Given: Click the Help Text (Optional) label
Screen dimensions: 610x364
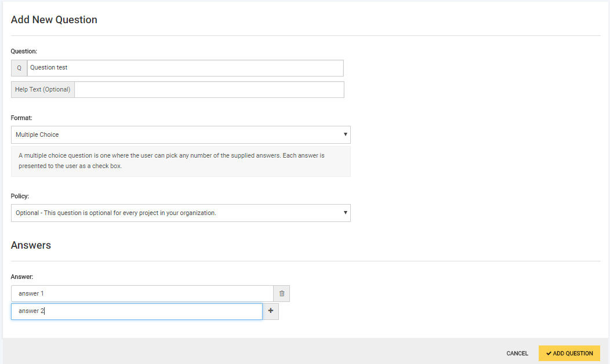Looking at the screenshot, I should tap(42, 89).
